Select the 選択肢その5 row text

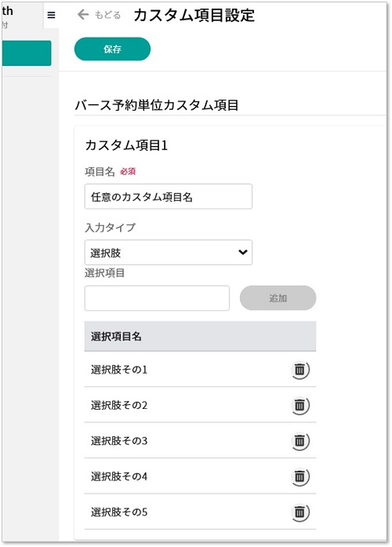(x=119, y=512)
